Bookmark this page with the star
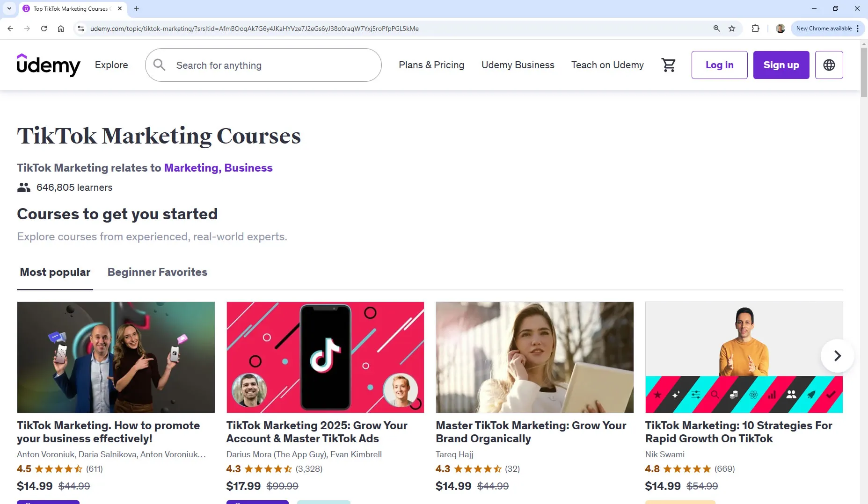Viewport: 868px width, 504px height. [x=732, y=29]
